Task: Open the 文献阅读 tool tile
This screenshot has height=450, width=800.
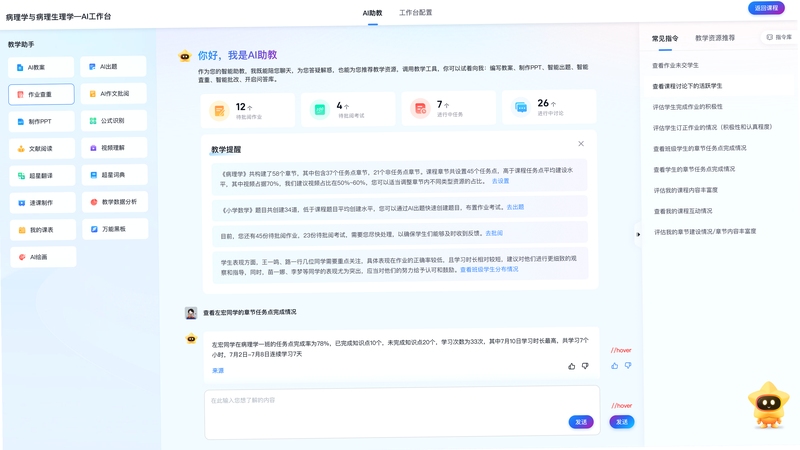Action: [x=42, y=148]
